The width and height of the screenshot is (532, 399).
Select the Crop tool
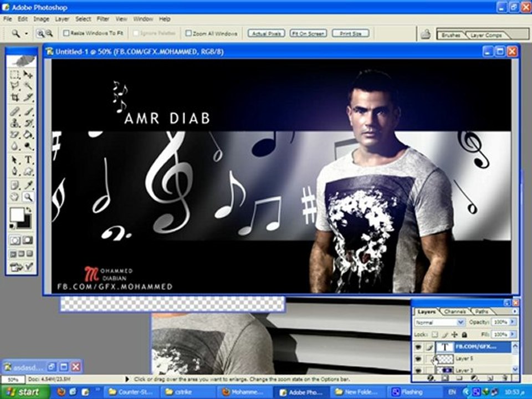pos(14,98)
